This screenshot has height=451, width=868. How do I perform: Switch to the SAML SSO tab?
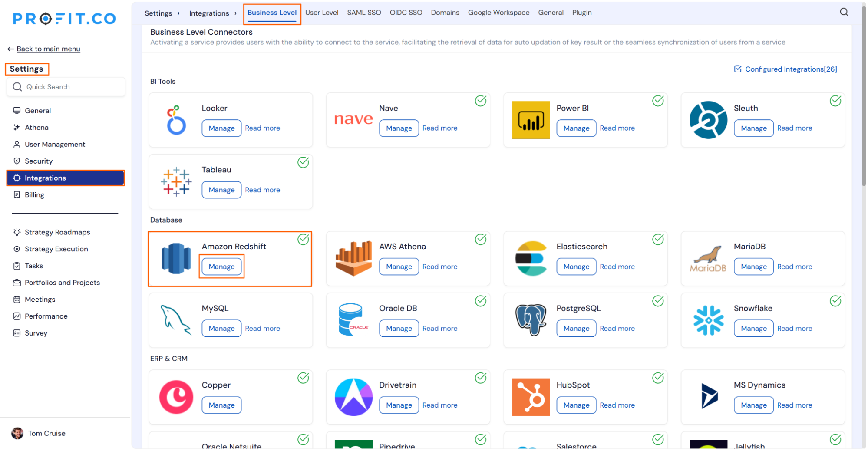pos(364,13)
